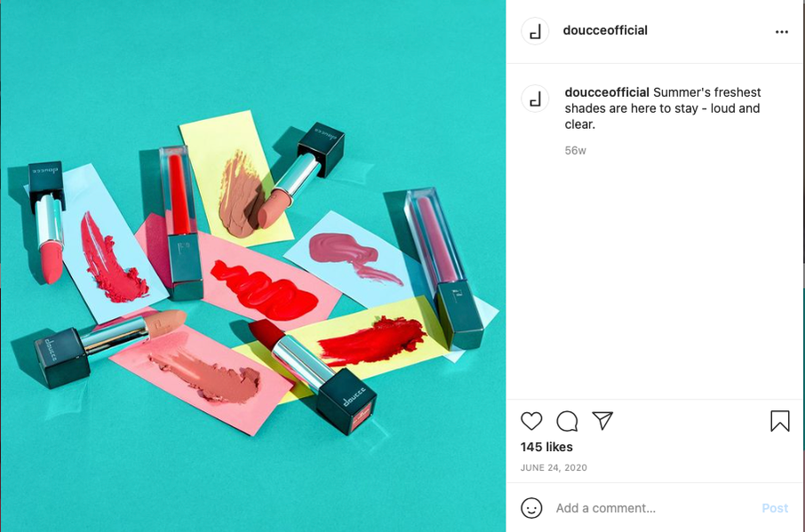Image resolution: width=805 pixels, height=532 pixels.
Task: Open comments via the speech bubble icon
Action: point(567,421)
